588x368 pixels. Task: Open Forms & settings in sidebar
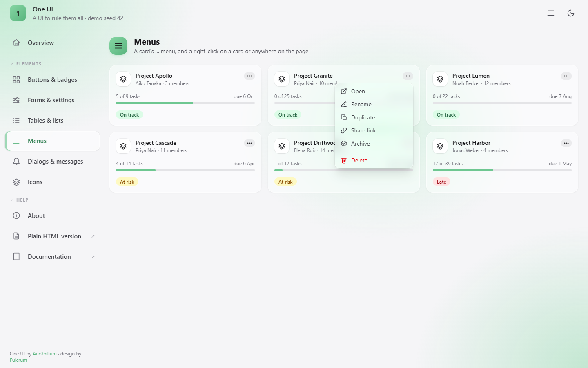coord(52,100)
